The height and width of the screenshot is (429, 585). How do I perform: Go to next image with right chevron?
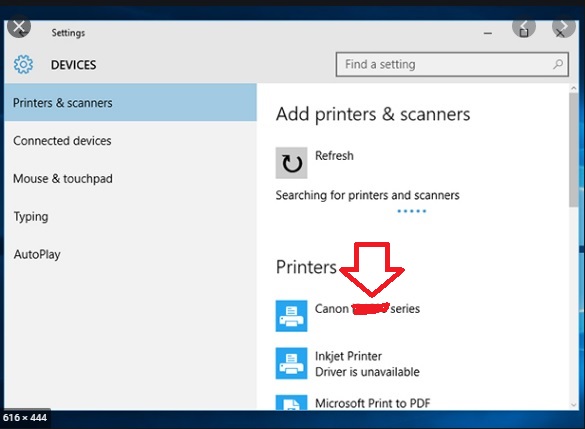point(563,27)
